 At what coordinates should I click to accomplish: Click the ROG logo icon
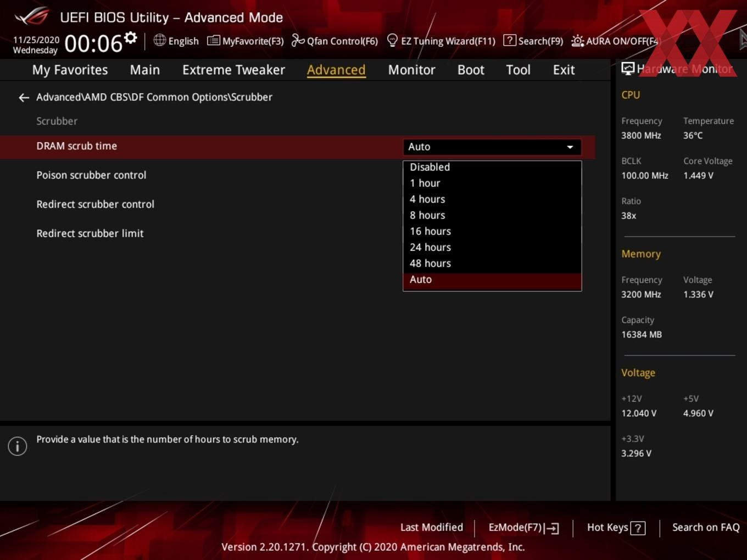tap(32, 16)
